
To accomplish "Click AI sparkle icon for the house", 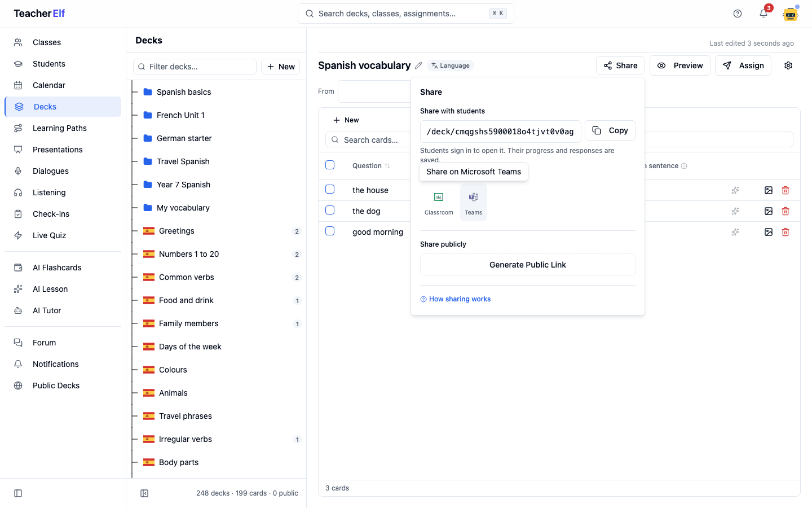I will (x=735, y=190).
